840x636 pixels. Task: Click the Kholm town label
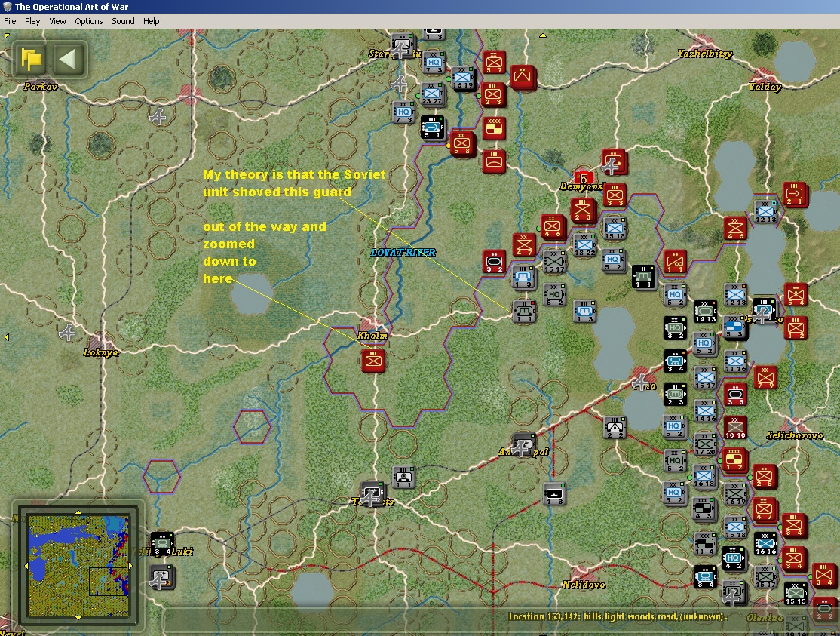(372, 336)
